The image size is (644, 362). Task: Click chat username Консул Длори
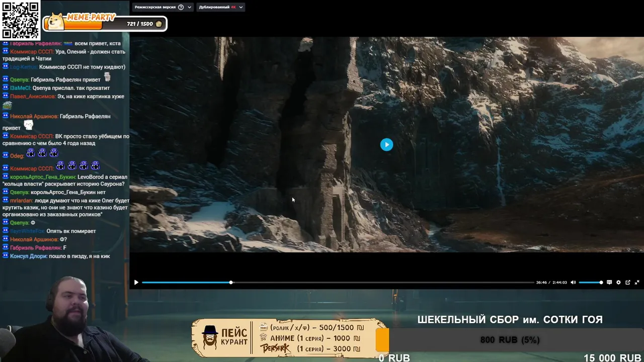29,256
